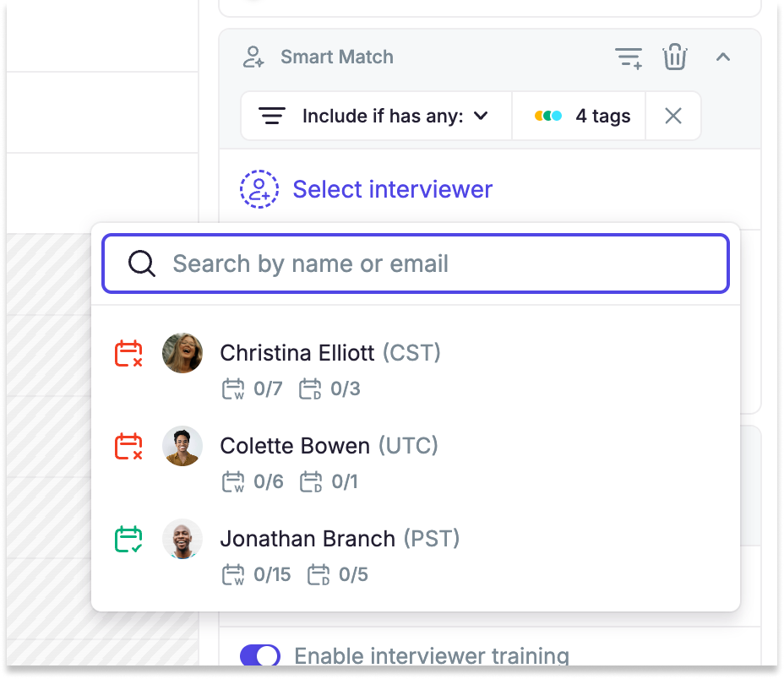Remove the tag filter with X
Viewport: 784px width, 679px height.
[x=673, y=116]
